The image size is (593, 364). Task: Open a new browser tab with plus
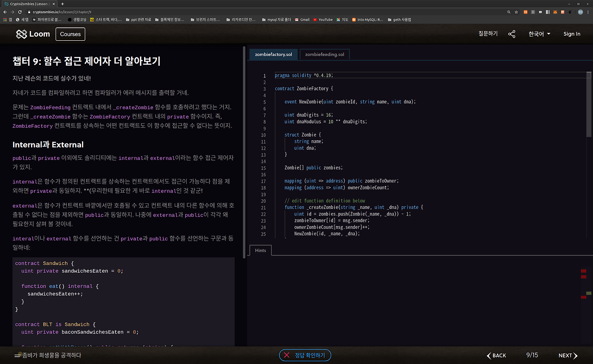pos(63,4)
